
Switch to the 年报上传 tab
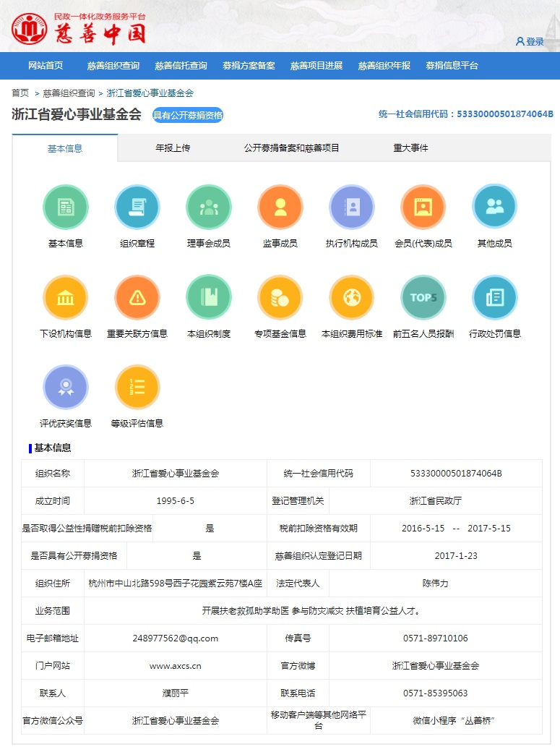(x=173, y=148)
